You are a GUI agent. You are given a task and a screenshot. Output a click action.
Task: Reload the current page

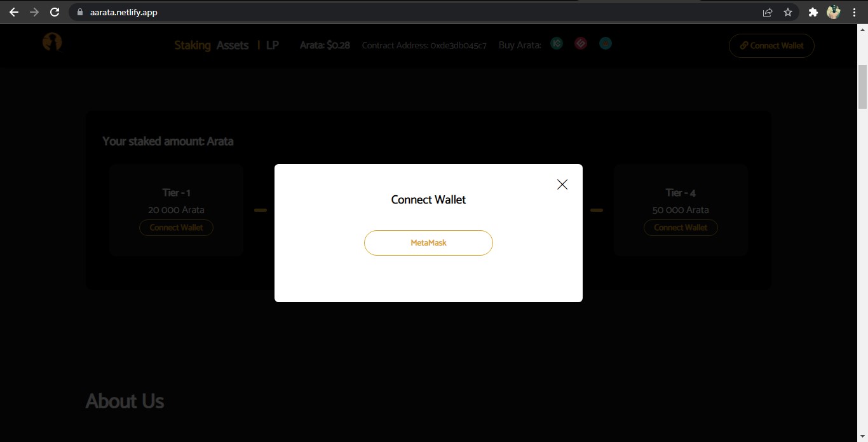click(55, 12)
